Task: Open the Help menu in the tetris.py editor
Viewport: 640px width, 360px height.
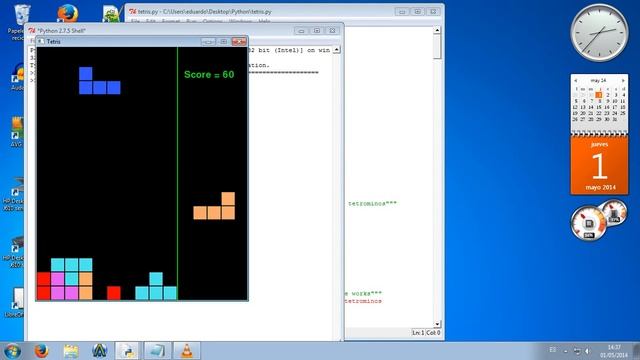Action: pyautogui.click(x=264, y=21)
